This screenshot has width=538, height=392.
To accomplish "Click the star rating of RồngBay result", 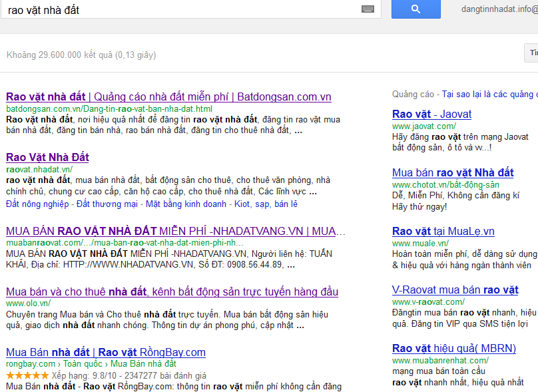I will click(x=27, y=375).
